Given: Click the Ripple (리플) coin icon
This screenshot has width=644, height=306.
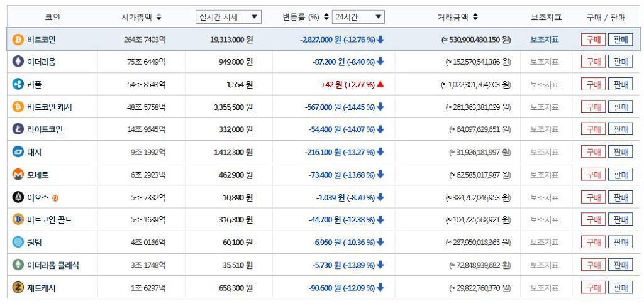Looking at the screenshot, I should click(x=18, y=84).
